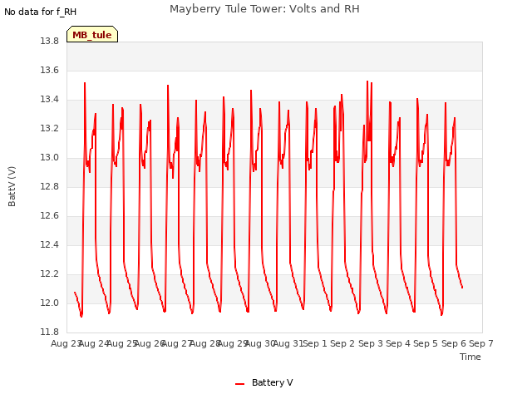Click the 13.8 y-axis tick label

click(x=50, y=42)
